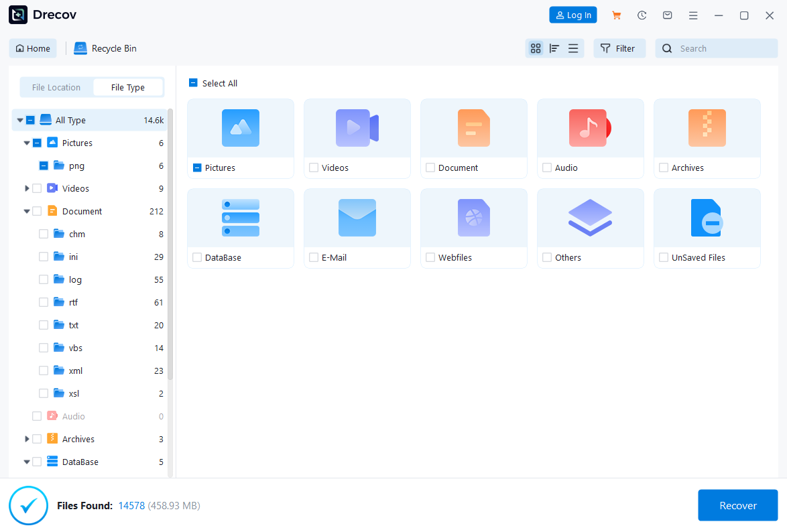This screenshot has width=787, height=532.
Task: Open the hamburger menu icon
Action: 693,15
